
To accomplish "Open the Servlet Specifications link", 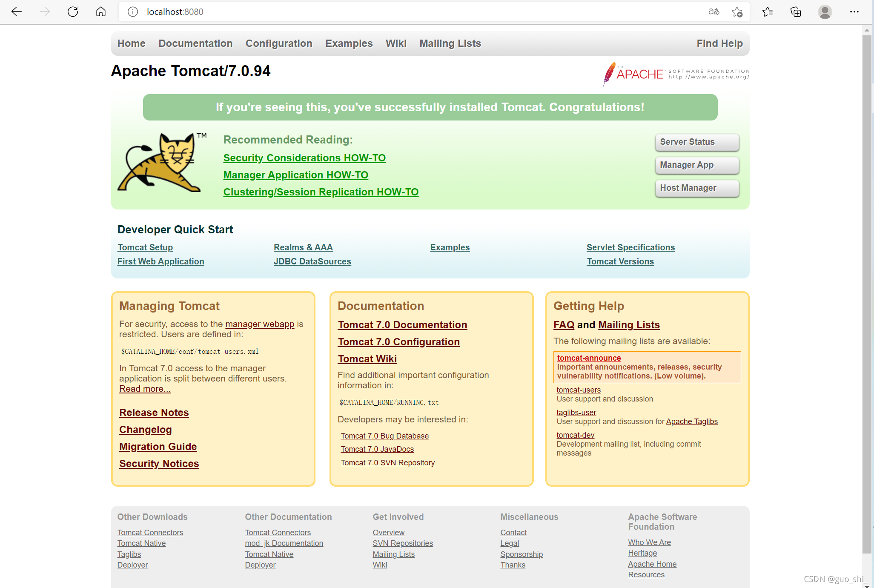I will [630, 247].
